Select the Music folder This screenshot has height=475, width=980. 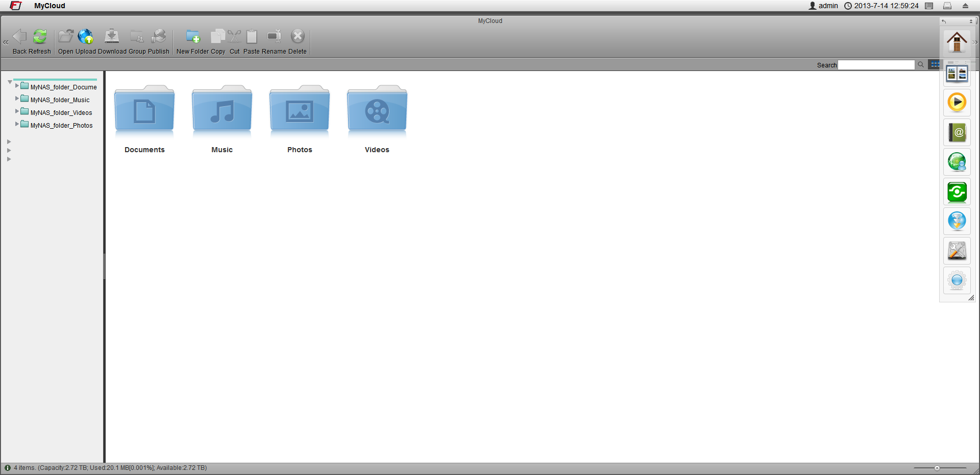click(x=222, y=119)
